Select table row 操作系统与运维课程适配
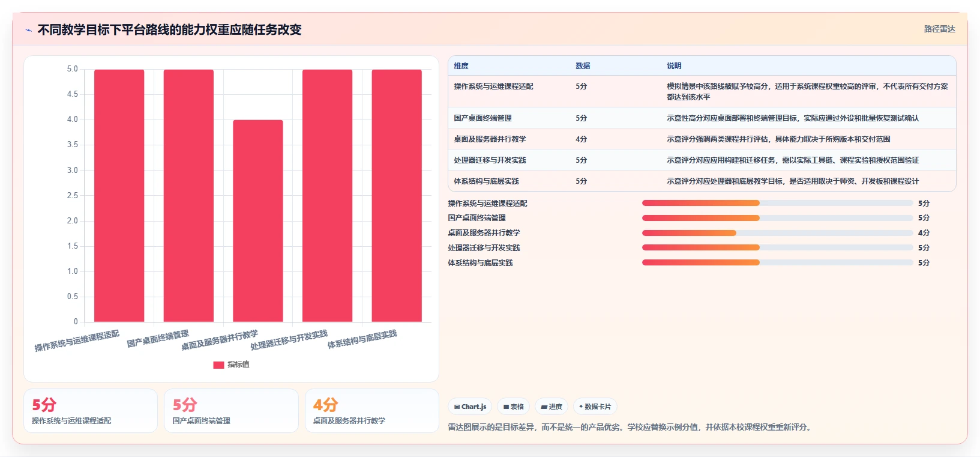Image resolution: width=980 pixels, height=457 pixels. (x=702, y=91)
